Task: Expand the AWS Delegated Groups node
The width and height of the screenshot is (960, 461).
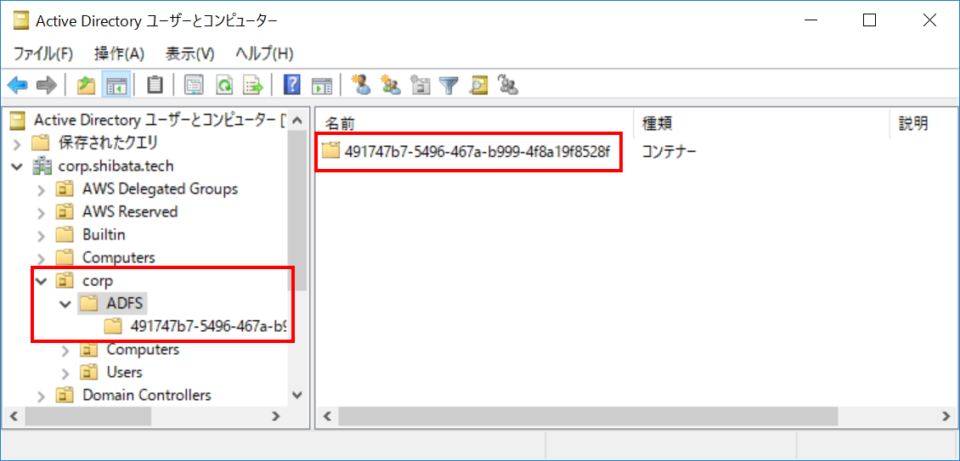Action: 42,189
